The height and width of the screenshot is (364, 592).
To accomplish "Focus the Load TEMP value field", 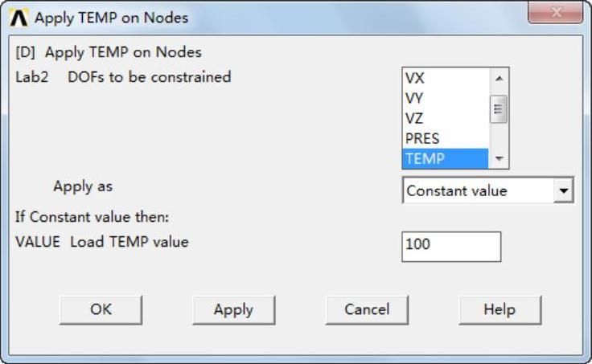I will [450, 245].
